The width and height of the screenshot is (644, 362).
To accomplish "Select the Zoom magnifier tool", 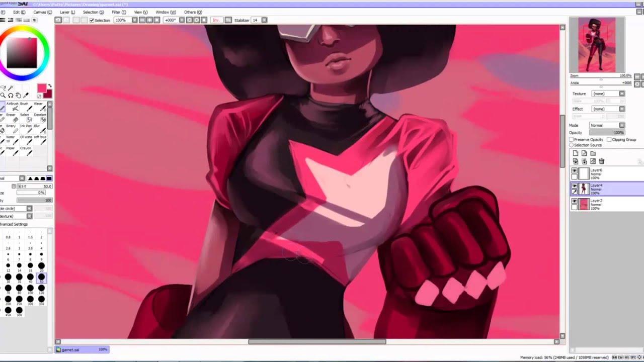I will click(x=3, y=95).
